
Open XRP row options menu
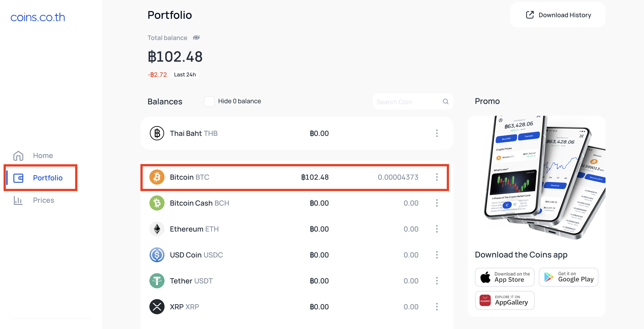click(x=437, y=307)
